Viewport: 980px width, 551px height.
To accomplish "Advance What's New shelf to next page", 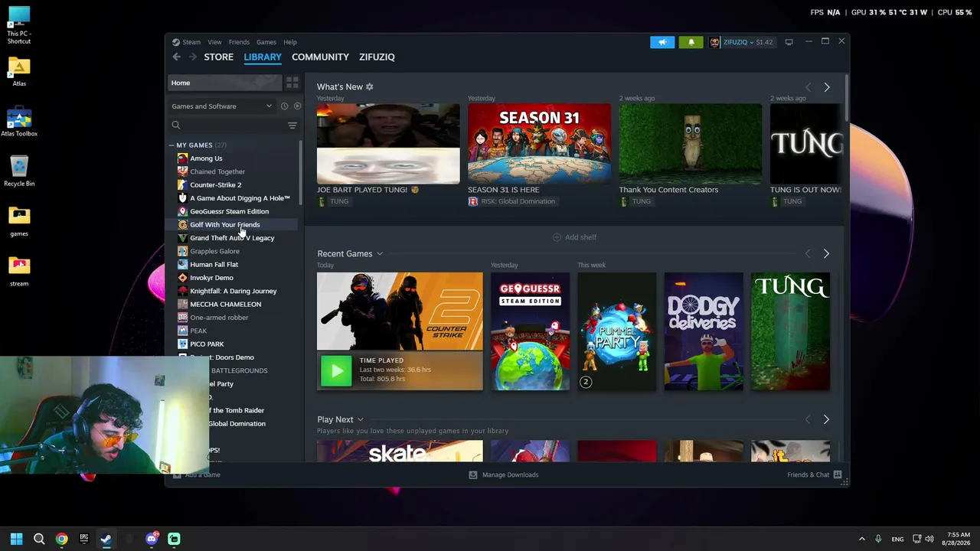I will pos(826,87).
